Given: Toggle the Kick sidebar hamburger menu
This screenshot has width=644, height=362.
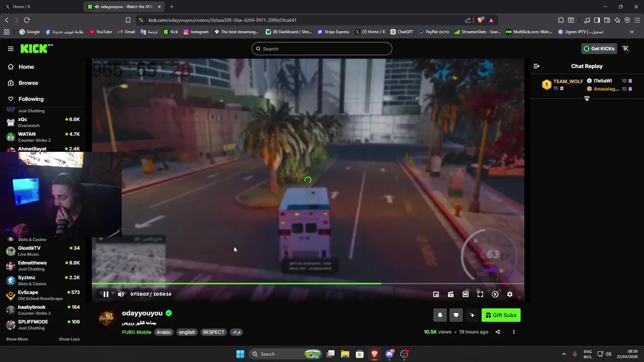Looking at the screenshot, I should (11, 49).
